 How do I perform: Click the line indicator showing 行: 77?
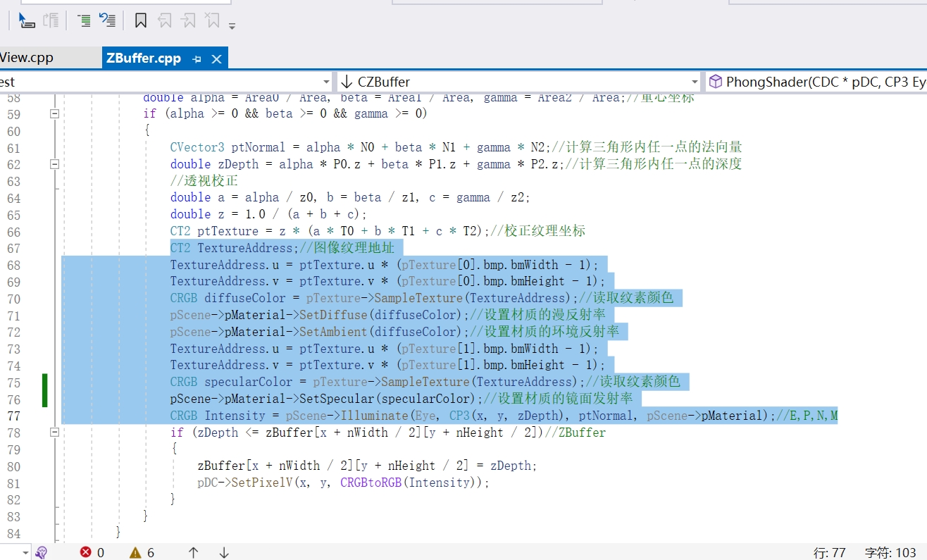pyautogui.click(x=829, y=553)
